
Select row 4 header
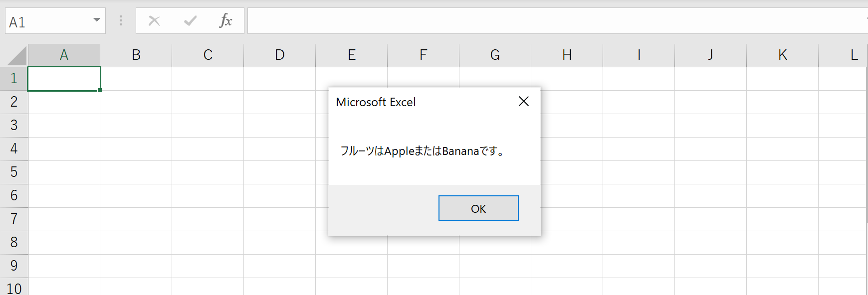pyautogui.click(x=14, y=149)
